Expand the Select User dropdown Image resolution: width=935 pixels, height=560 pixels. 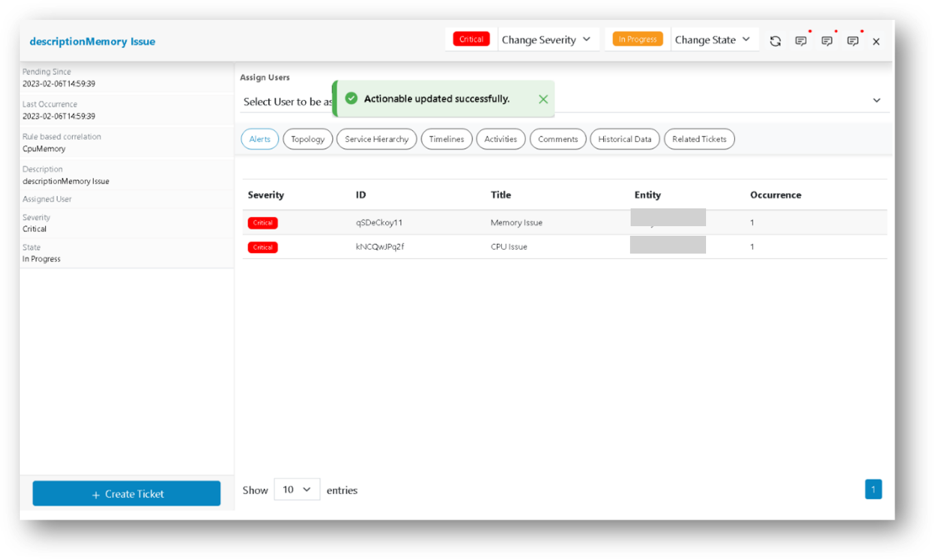pos(876,101)
